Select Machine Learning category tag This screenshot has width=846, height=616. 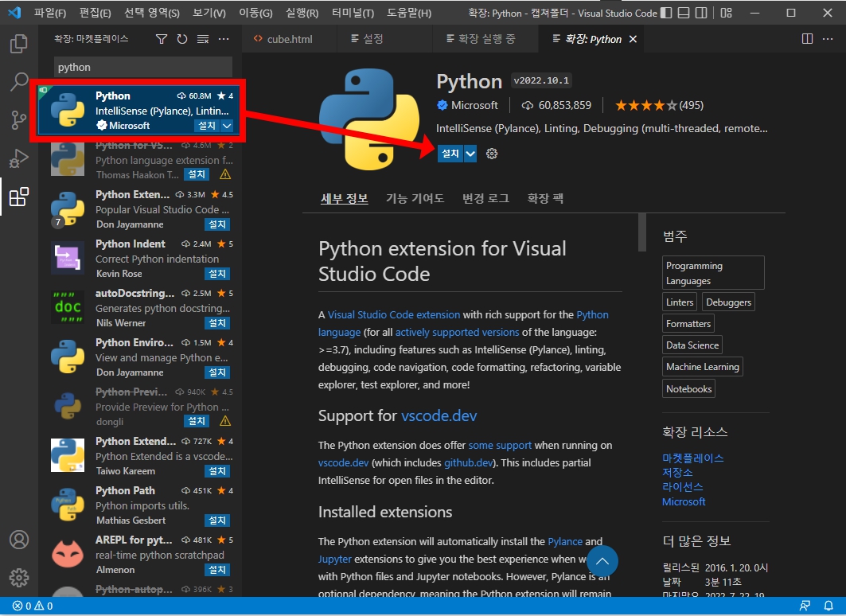pyautogui.click(x=703, y=367)
